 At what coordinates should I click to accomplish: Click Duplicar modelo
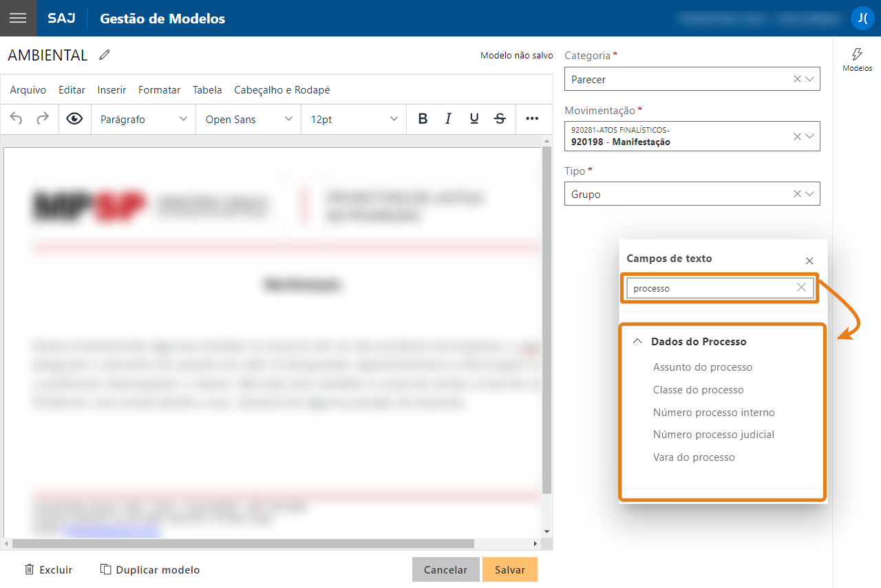pyautogui.click(x=150, y=569)
